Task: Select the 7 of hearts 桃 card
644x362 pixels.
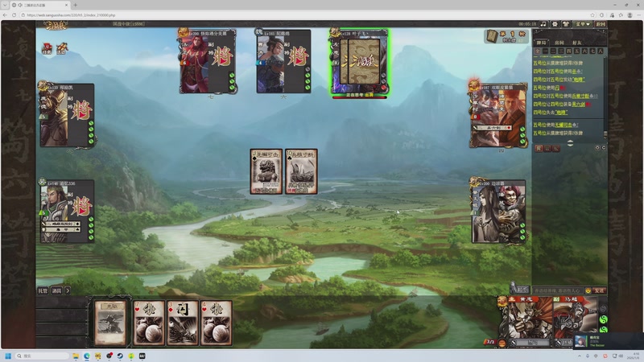Action: pos(149,323)
